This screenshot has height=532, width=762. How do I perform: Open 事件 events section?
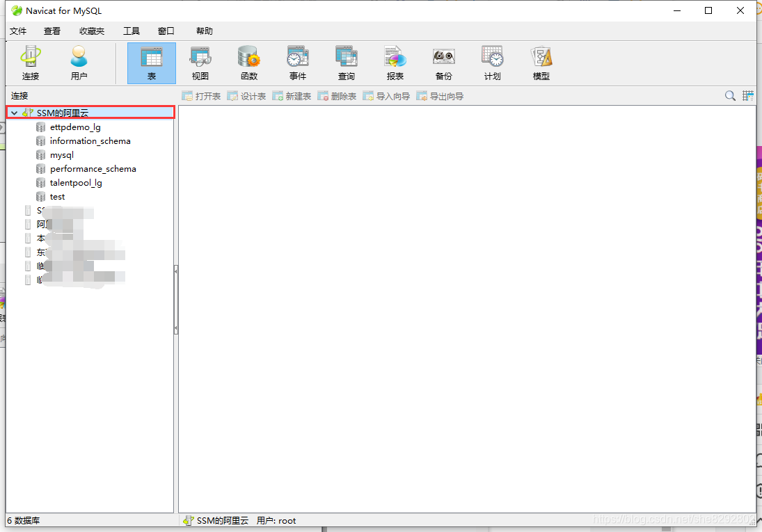tap(297, 63)
